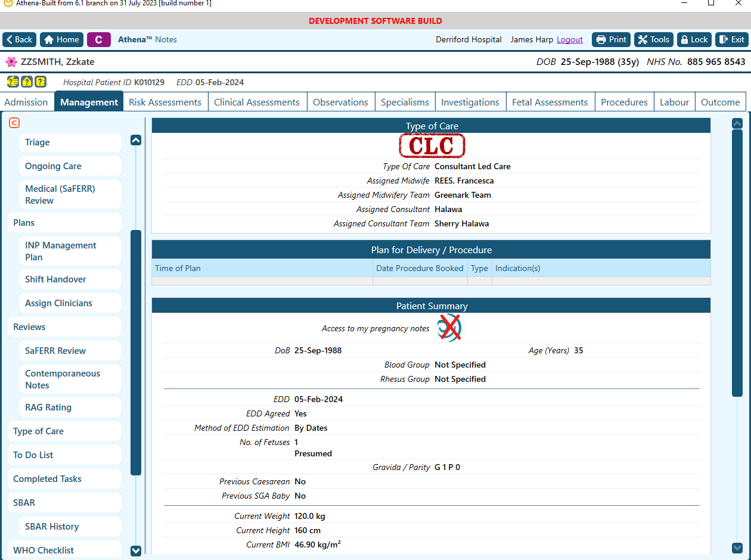The height and width of the screenshot is (560, 751).
Task: Open Assign Clinicians item
Action: (x=70, y=303)
